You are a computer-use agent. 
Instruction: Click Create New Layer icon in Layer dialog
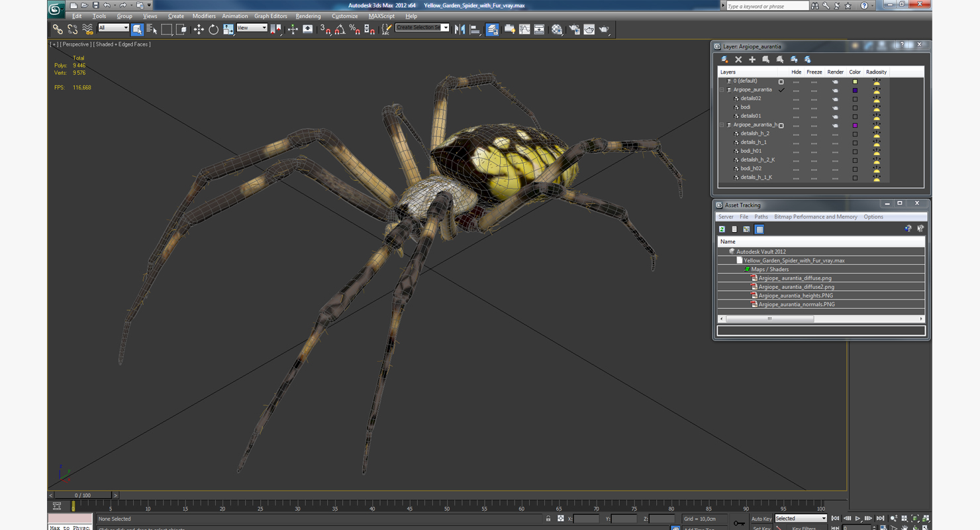(724, 60)
